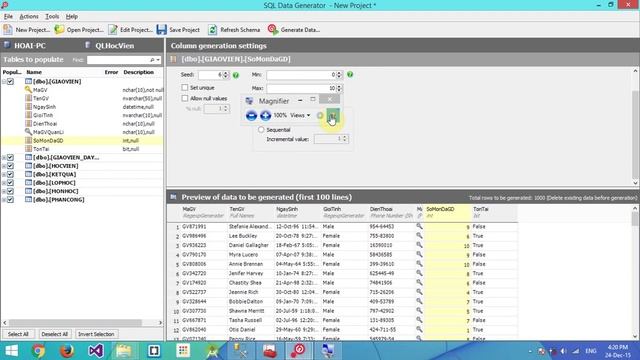Uncheck the [dbo].[KETQUA] table checkbox
Screen dimensions: 640x360
(x=11, y=174)
